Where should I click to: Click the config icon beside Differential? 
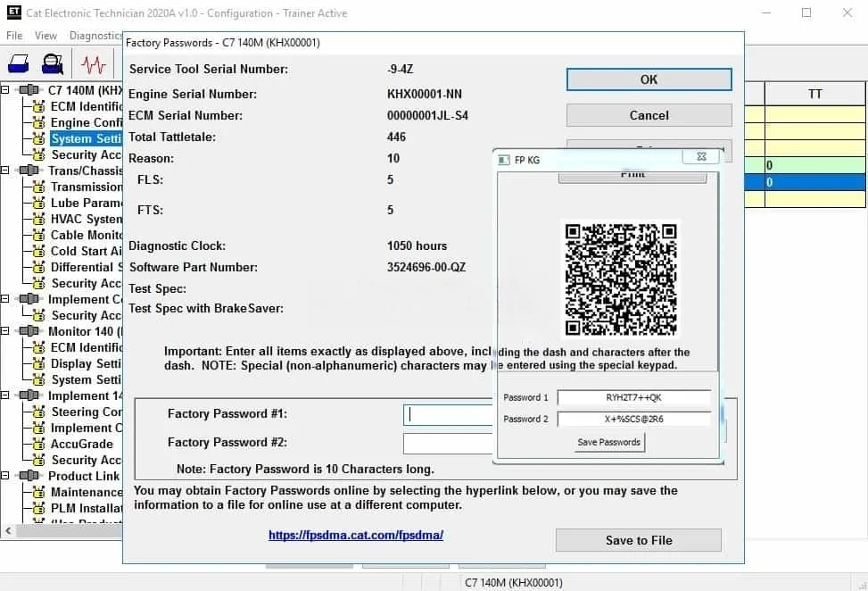click(38, 267)
